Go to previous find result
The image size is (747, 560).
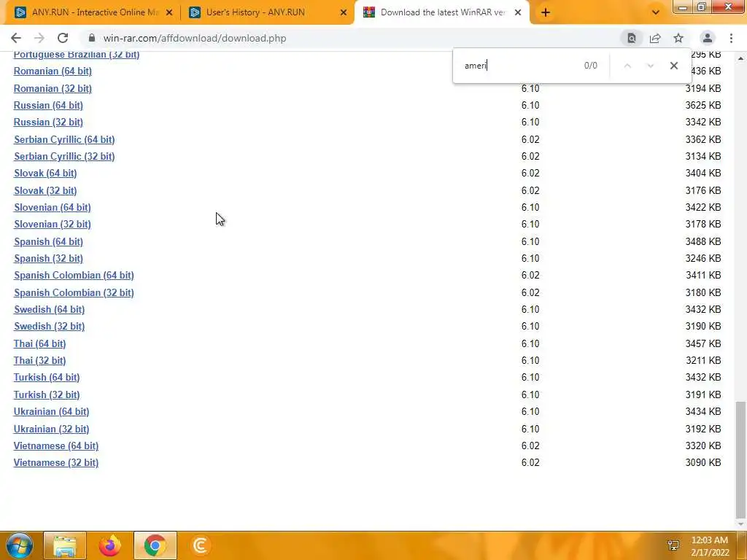point(627,66)
